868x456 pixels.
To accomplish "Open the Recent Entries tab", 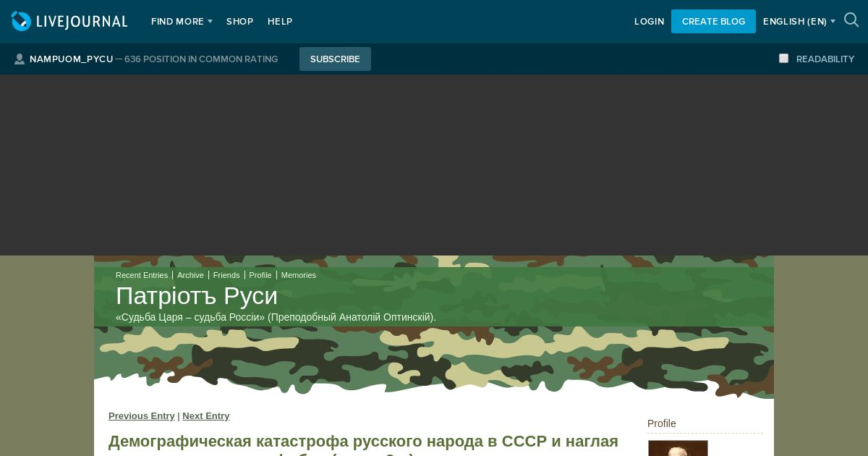I will pos(142,275).
